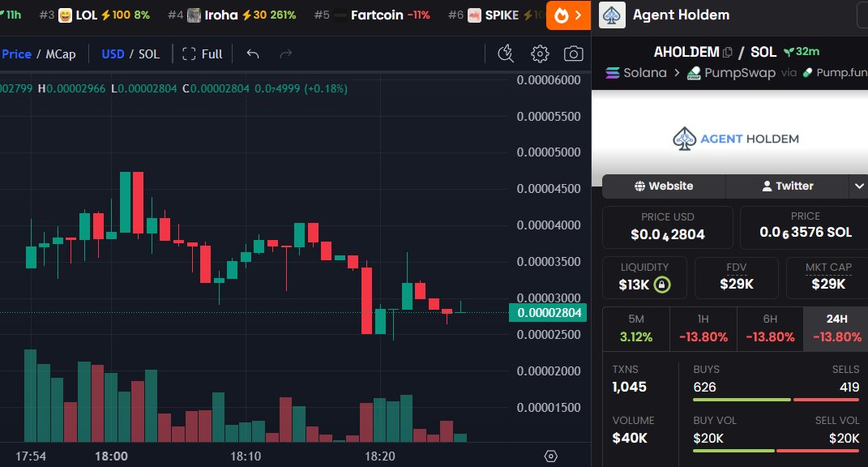Open the chart settings gear
Image resolution: width=868 pixels, height=467 pixels.
[x=540, y=54]
